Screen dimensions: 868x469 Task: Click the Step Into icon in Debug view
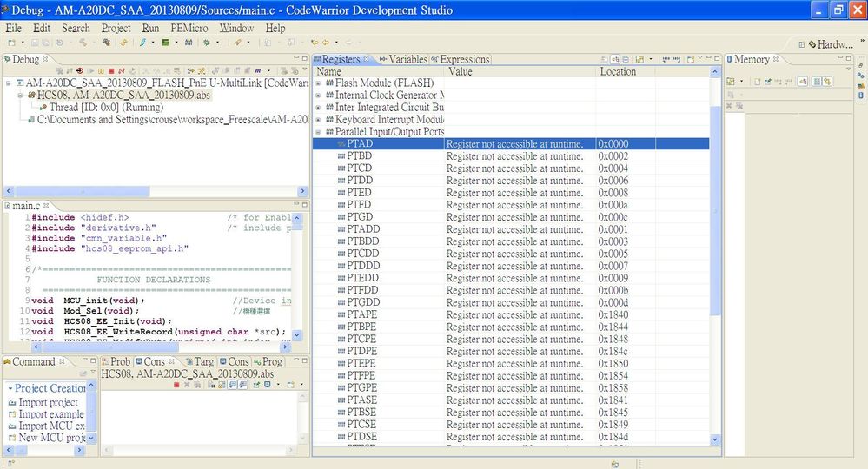146,71
